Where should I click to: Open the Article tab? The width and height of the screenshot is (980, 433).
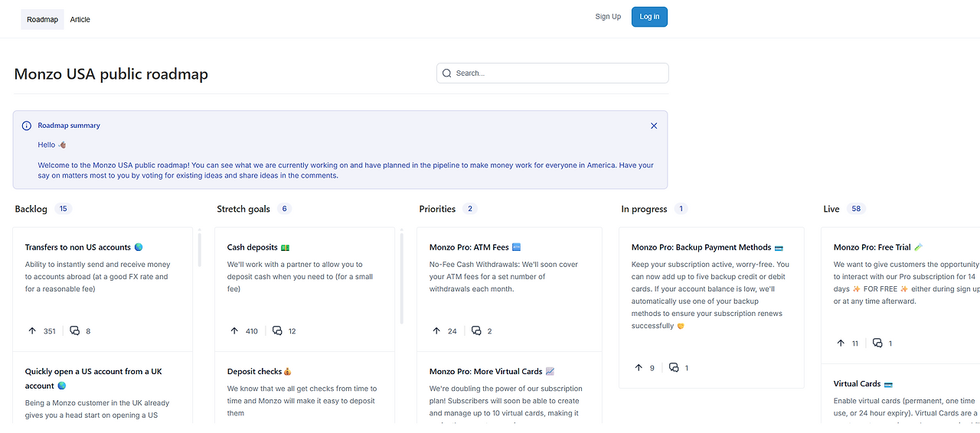pos(80,19)
